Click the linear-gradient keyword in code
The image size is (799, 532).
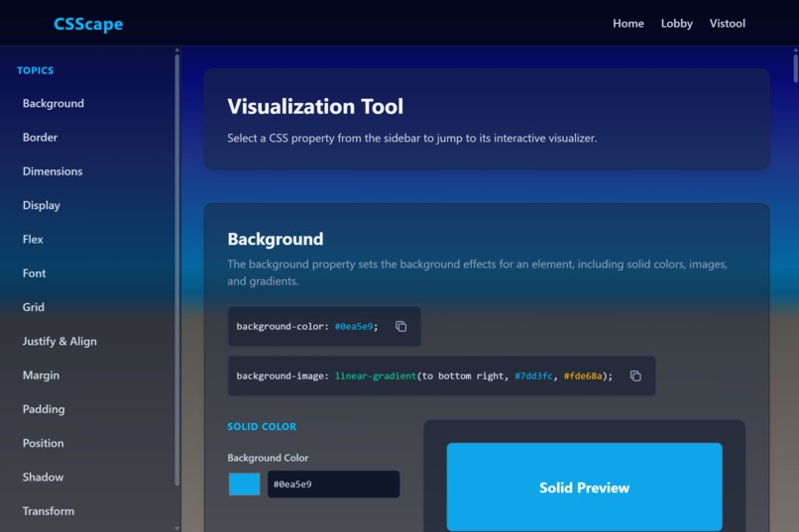tap(376, 376)
